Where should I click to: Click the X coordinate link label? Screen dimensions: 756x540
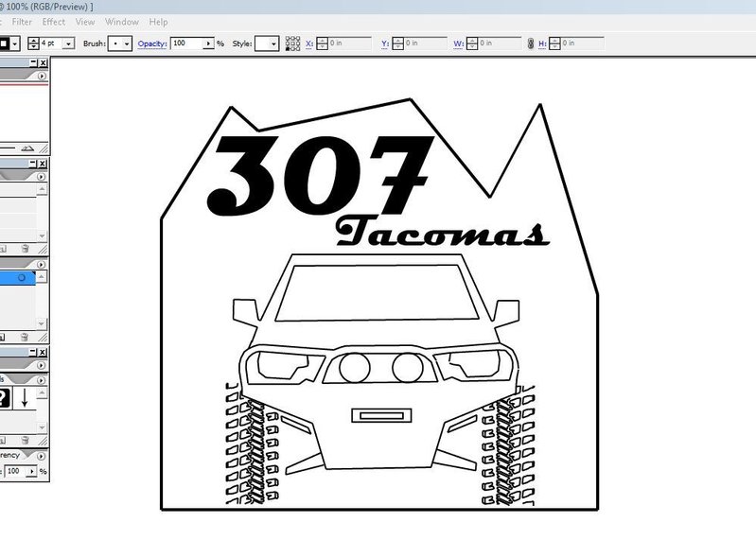(x=309, y=44)
